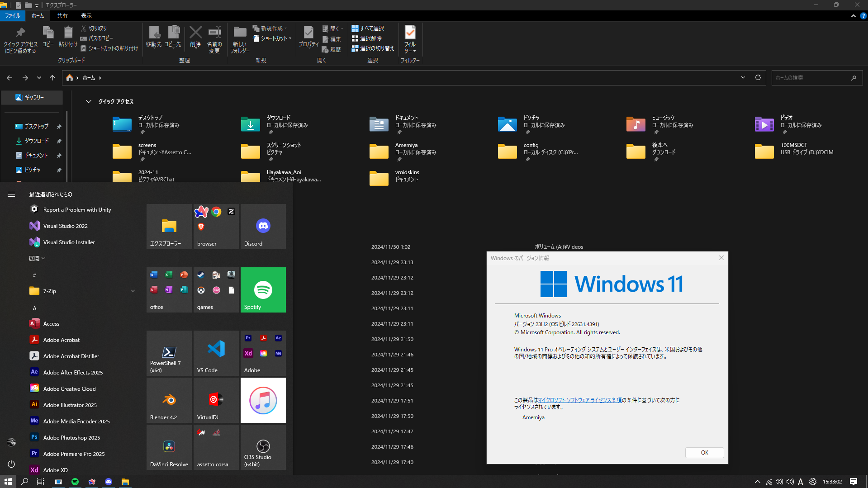
Task: Expand the 7-Zip folder in app list
Action: [81, 291]
